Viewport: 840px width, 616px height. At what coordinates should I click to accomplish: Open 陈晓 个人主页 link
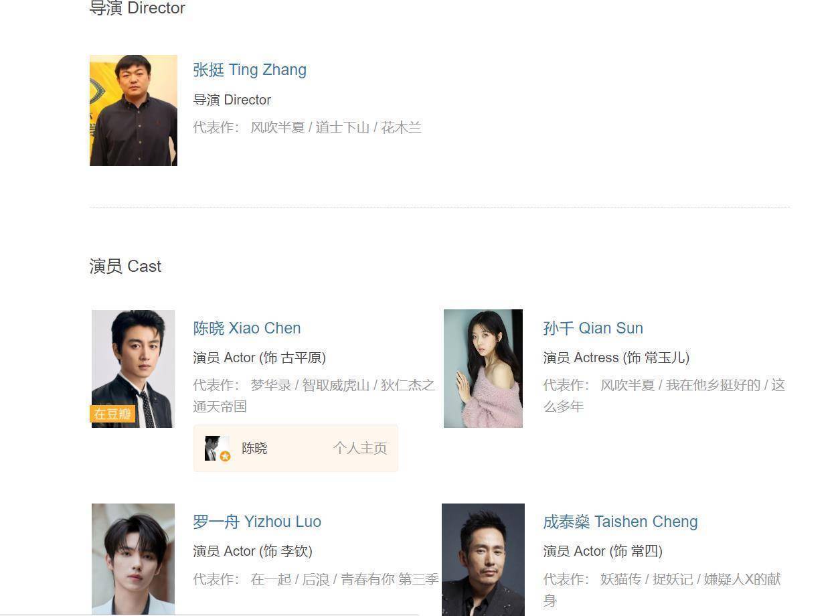point(360,448)
